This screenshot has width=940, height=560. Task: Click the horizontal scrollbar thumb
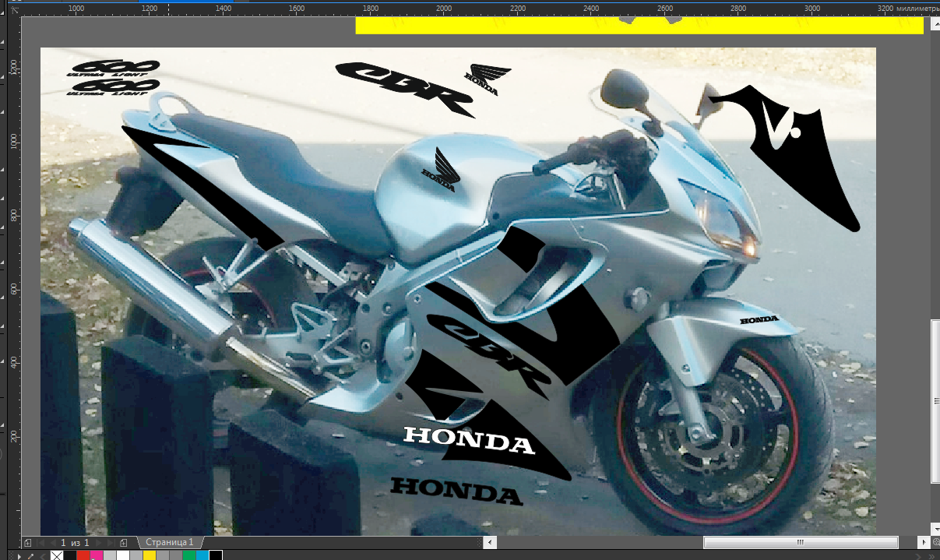[x=800, y=542]
